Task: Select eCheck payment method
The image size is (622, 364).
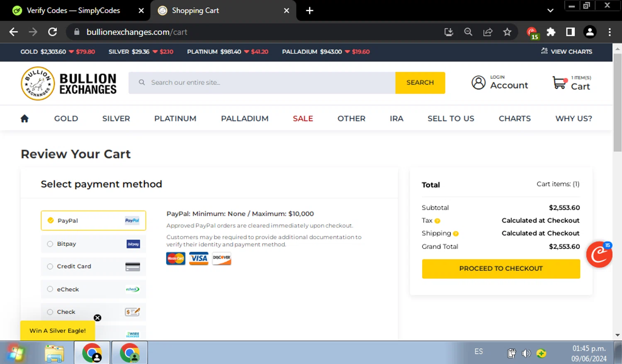Action: tap(93, 289)
